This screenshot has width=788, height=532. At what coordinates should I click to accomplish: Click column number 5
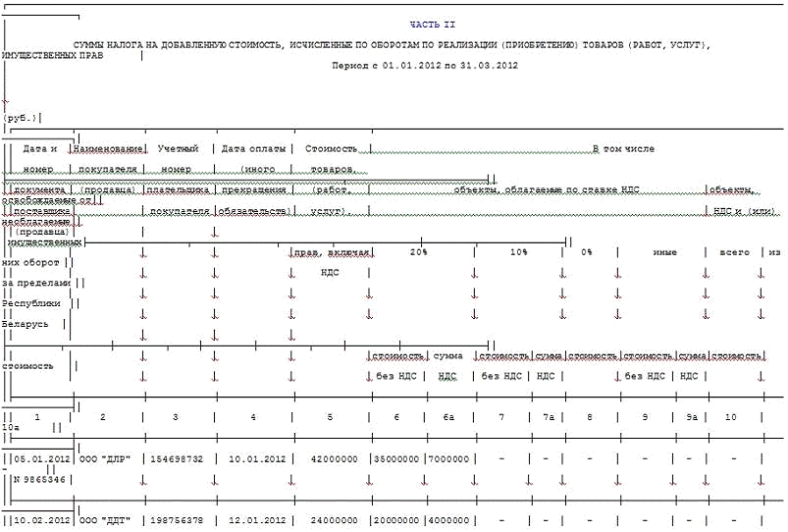coord(330,417)
